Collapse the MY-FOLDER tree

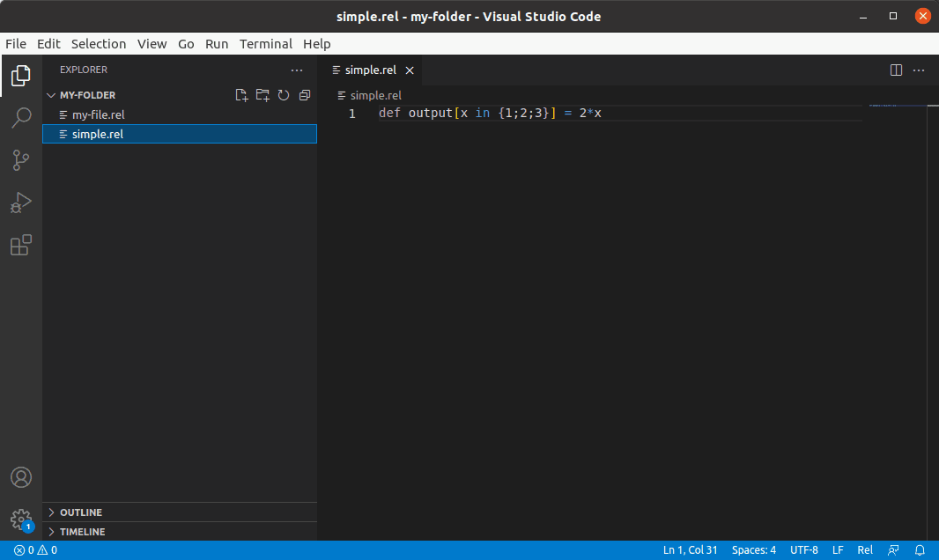pos(87,95)
